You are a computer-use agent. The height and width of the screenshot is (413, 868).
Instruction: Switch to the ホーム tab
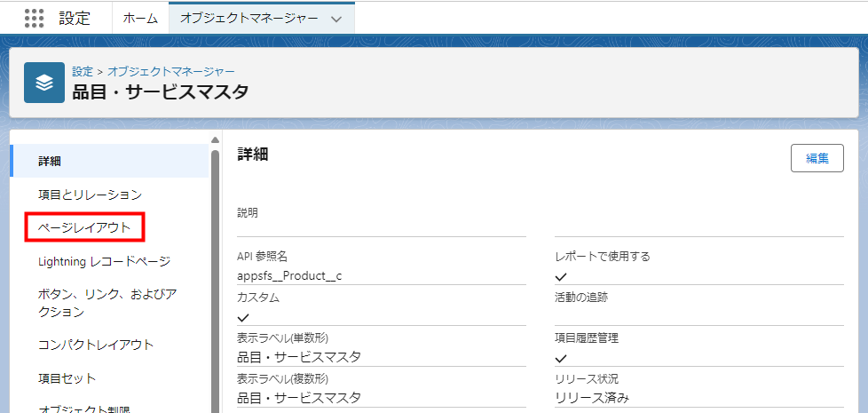[x=140, y=18]
